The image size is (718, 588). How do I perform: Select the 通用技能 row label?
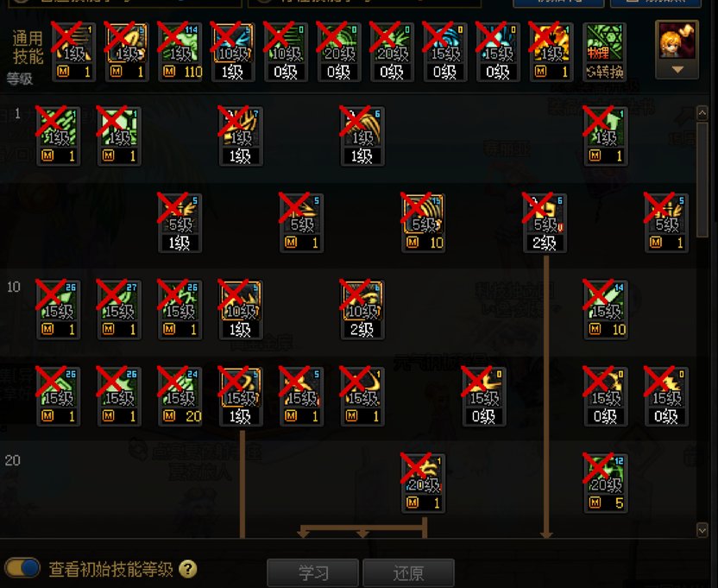[28, 47]
